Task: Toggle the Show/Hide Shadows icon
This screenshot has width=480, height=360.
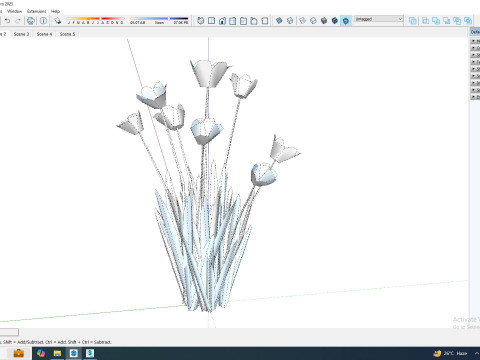Action: pos(58,21)
